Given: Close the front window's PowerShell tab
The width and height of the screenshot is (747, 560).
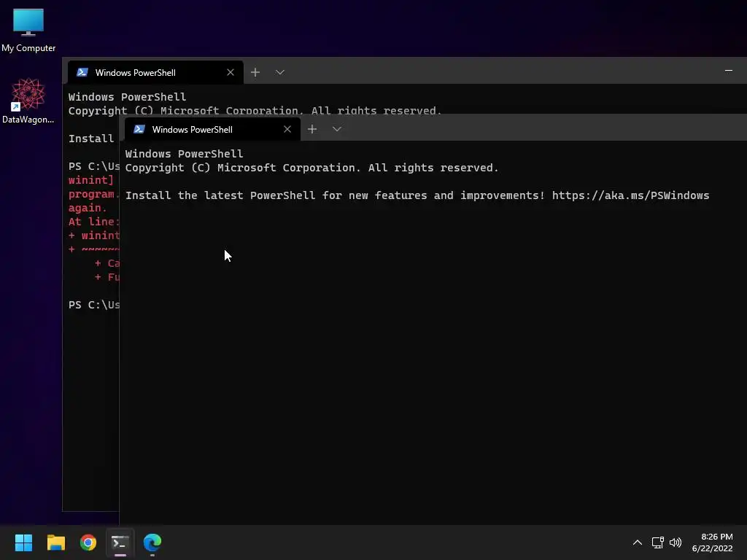Looking at the screenshot, I should tap(287, 129).
